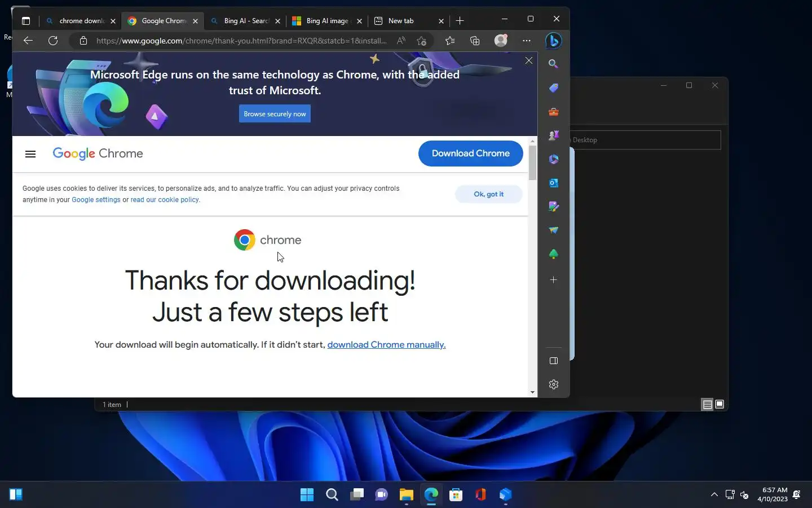Open the notifications bell icon
The image size is (812, 508).
[797, 495]
